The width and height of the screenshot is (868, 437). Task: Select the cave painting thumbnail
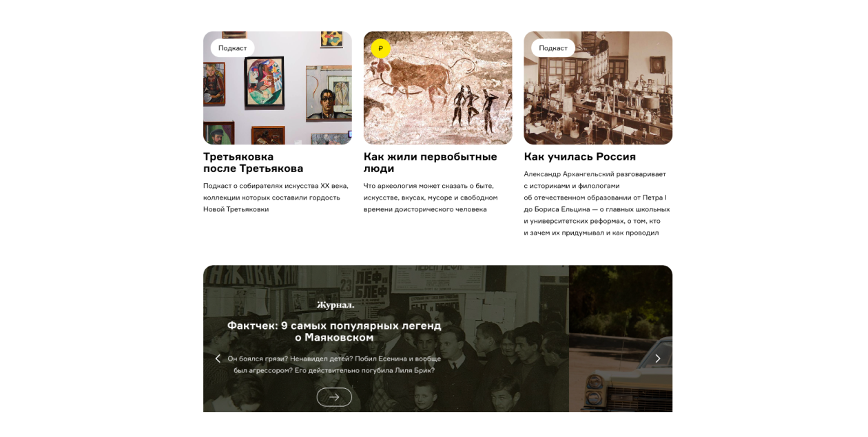click(x=438, y=88)
